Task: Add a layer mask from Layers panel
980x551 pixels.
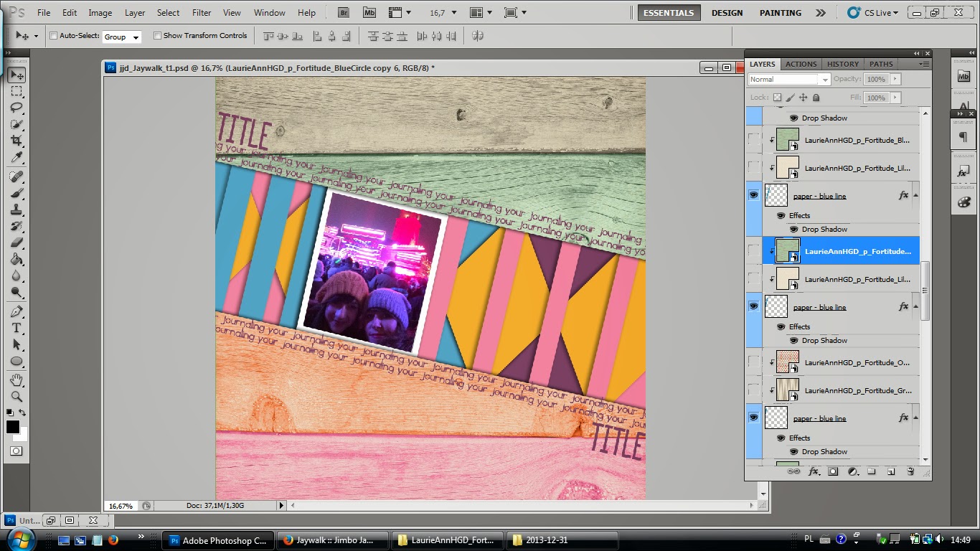Action: point(833,471)
